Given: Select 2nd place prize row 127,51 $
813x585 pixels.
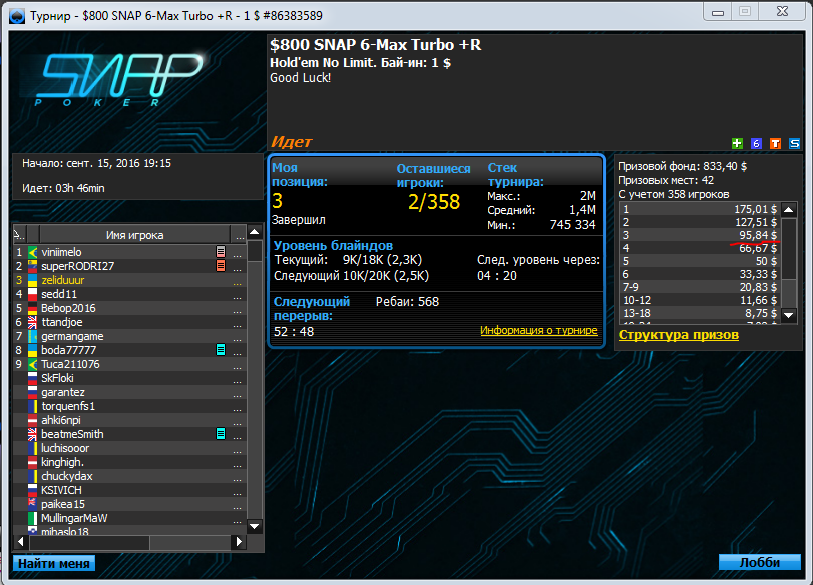Looking at the screenshot, I should [x=700, y=222].
